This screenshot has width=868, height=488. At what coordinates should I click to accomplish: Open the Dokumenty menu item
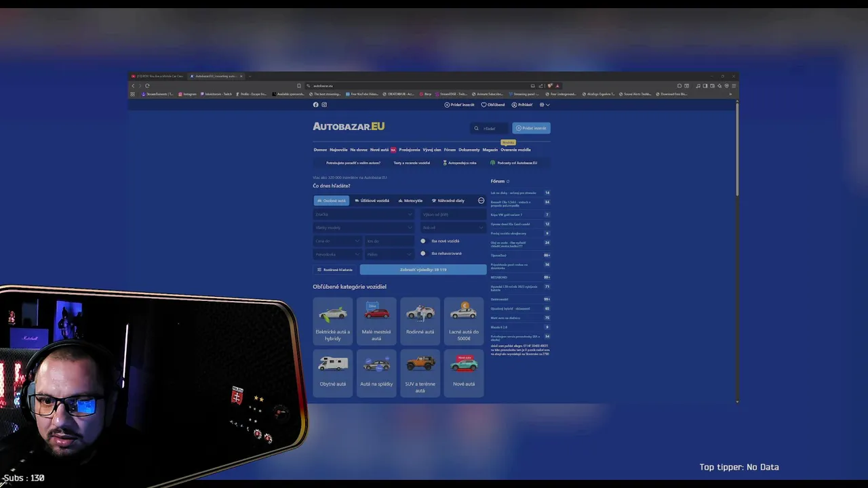click(x=469, y=150)
